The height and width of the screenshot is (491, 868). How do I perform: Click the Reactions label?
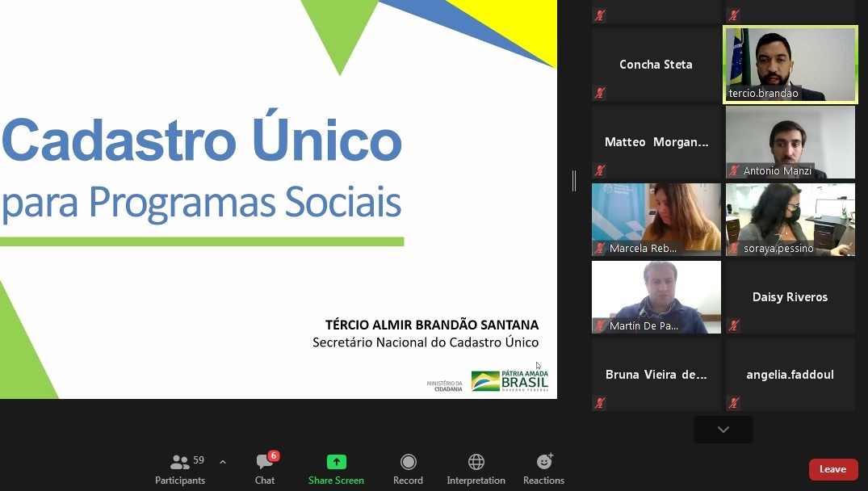[x=544, y=481]
